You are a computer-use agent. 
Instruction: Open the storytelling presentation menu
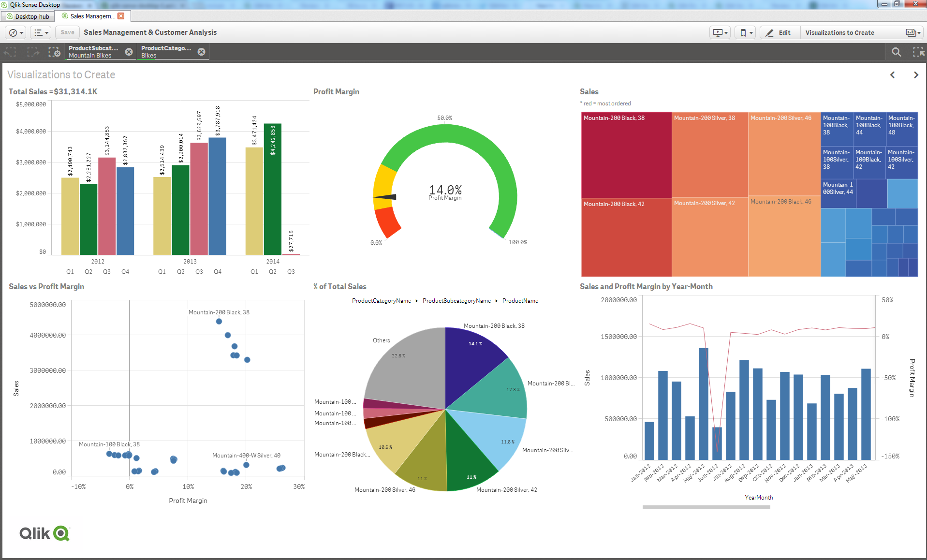tap(720, 33)
